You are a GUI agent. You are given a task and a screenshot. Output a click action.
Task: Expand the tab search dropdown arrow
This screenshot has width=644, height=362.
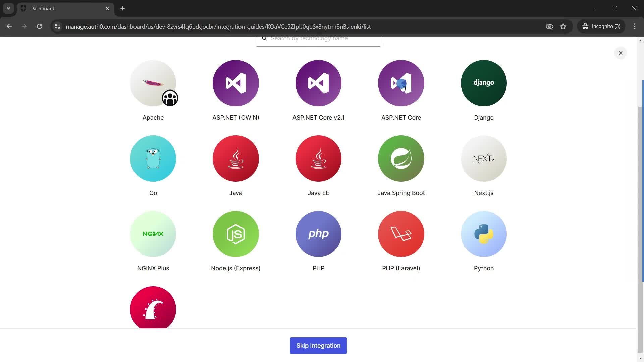(x=8, y=8)
